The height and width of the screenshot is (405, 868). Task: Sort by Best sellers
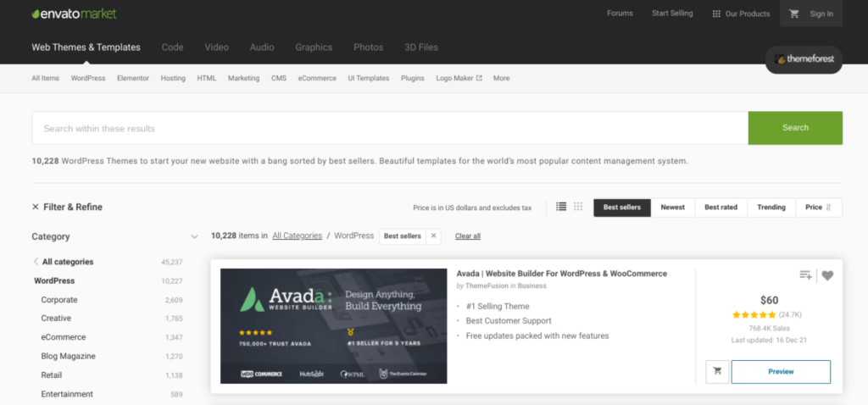[622, 208]
